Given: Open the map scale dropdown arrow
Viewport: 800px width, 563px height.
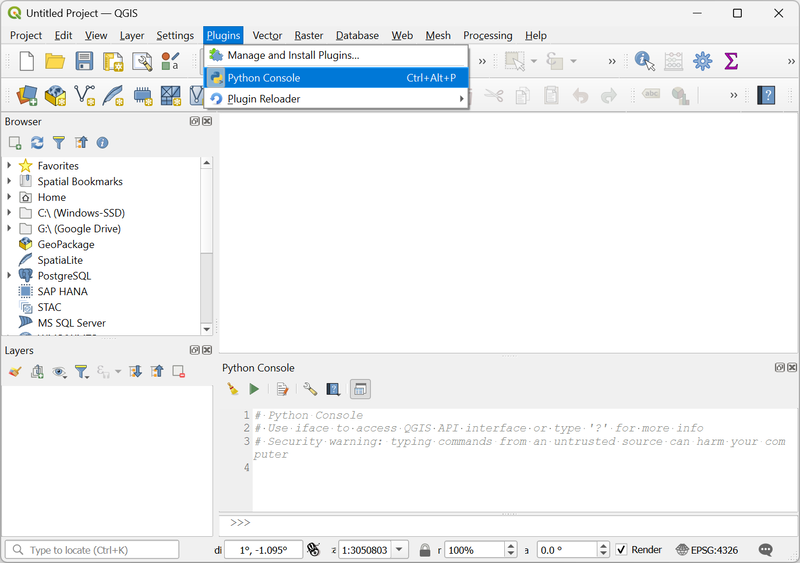Looking at the screenshot, I should click(399, 550).
